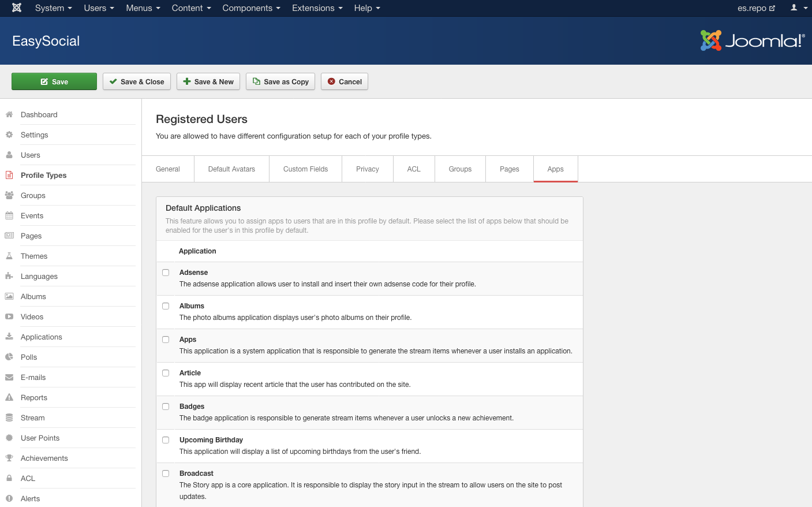
Task: Click the Achievements trophy icon in sidebar
Action: 9,458
